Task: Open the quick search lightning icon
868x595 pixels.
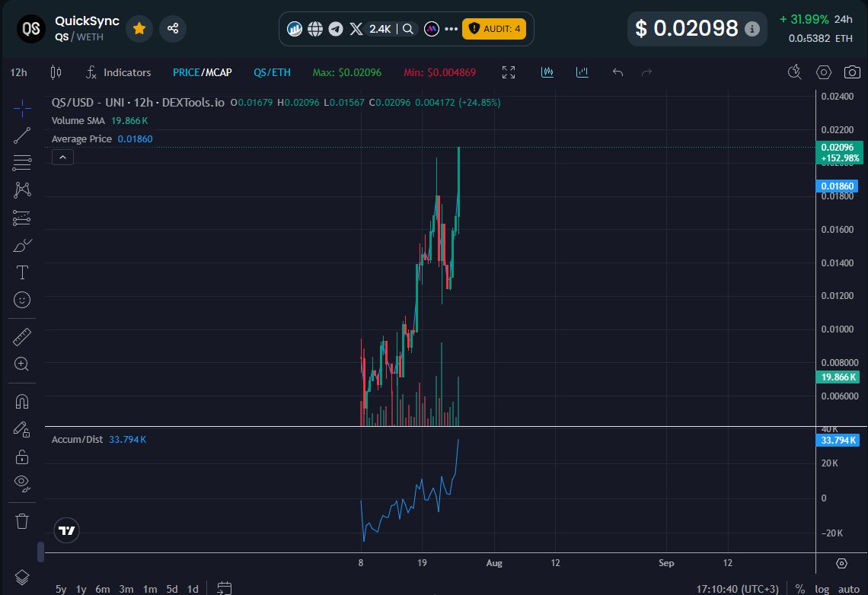Action: point(794,72)
